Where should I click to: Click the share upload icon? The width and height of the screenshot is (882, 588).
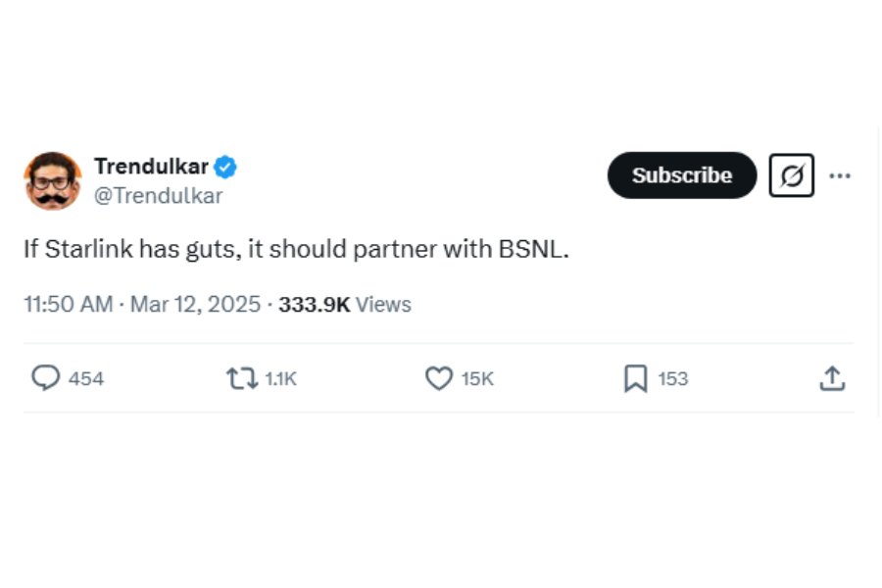(x=832, y=378)
